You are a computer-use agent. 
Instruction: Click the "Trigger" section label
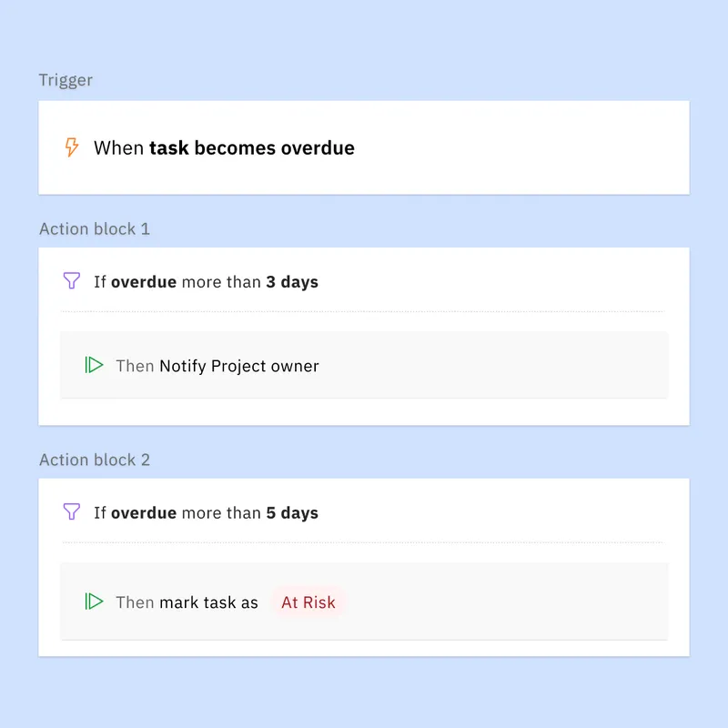tap(66, 80)
